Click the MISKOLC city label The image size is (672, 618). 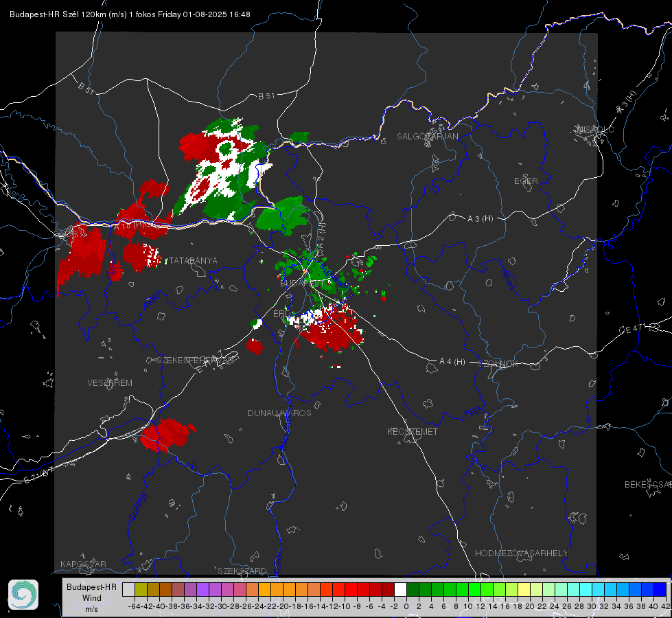(595, 129)
